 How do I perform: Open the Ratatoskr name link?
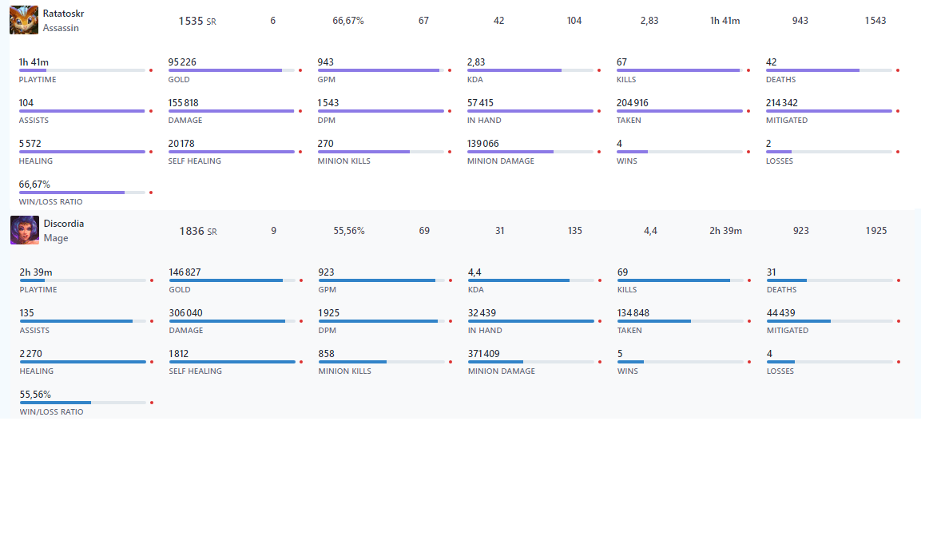coord(63,14)
